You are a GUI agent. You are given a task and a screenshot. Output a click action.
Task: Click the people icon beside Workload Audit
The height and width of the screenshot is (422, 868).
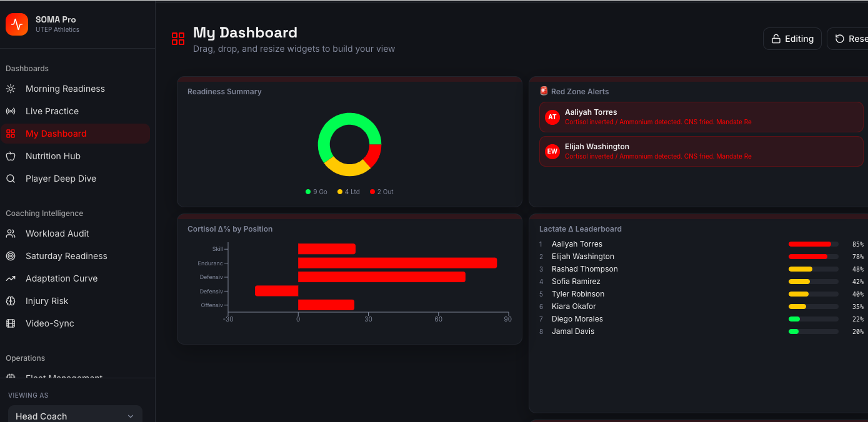click(x=11, y=233)
